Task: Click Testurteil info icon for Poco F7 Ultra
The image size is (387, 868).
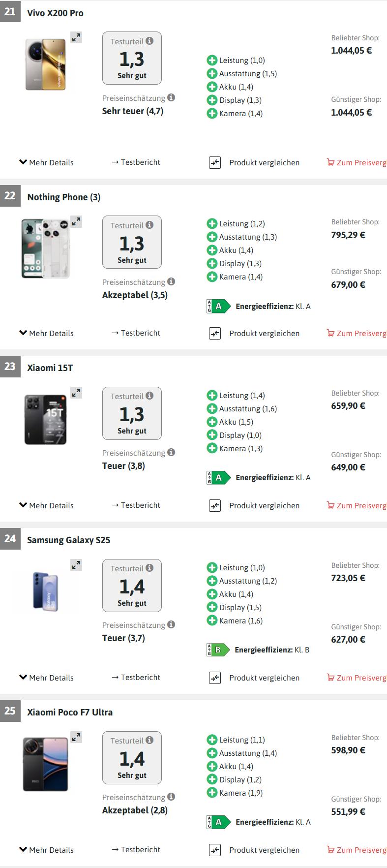Action: tap(149, 740)
